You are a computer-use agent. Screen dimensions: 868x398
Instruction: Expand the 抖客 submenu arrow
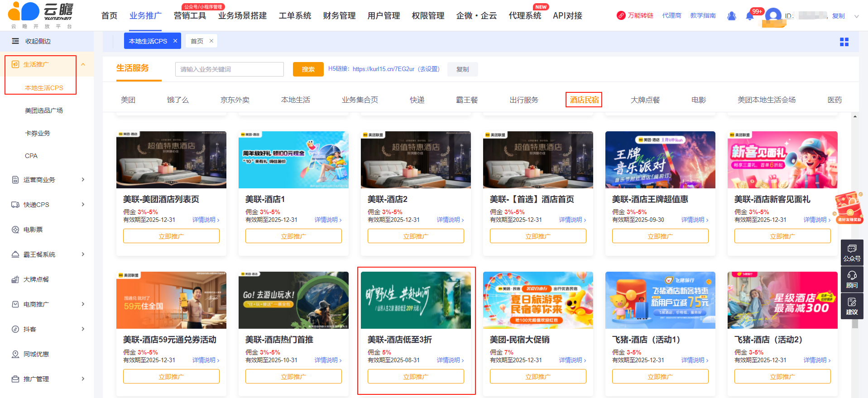click(83, 329)
